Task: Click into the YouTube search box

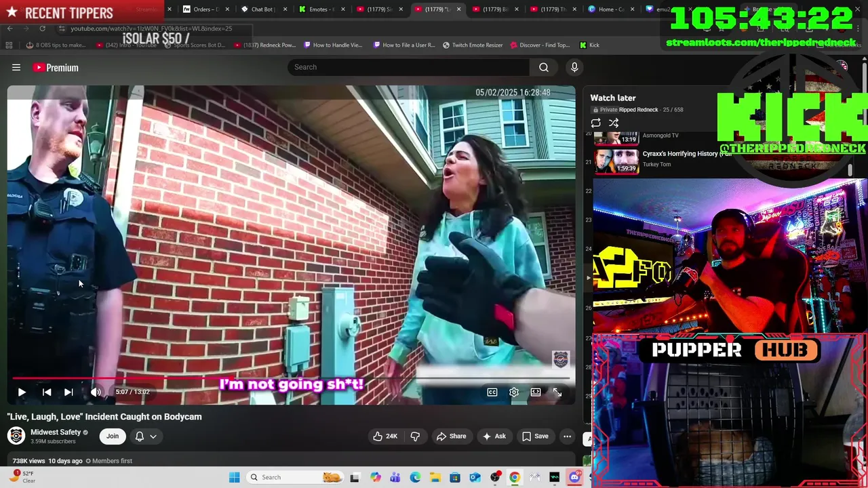Action: pyautogui.click(x=409, y=67)
